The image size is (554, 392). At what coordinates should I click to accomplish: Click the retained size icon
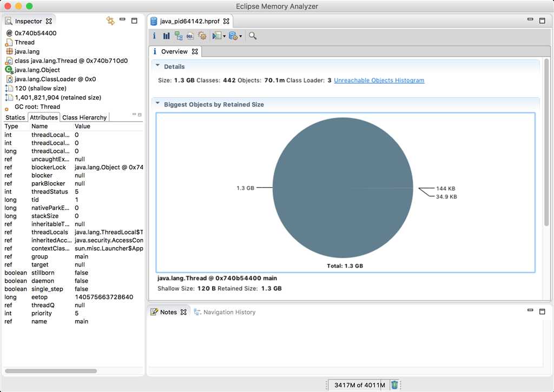(9, 97)
